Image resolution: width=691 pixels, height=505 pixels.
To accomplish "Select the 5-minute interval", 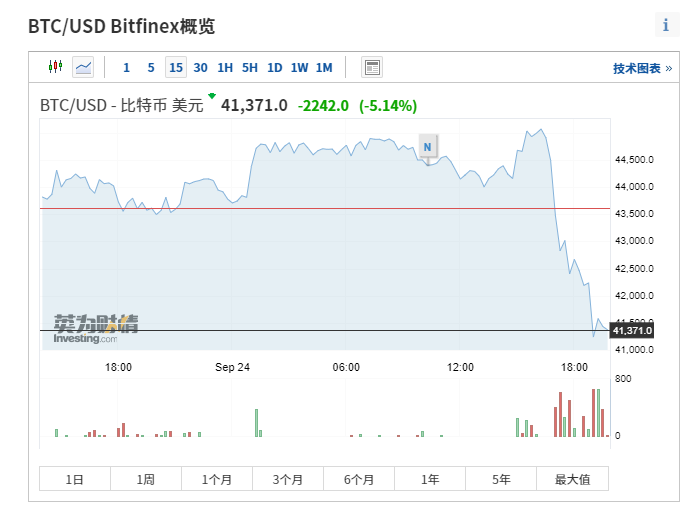I will [151, 68].
